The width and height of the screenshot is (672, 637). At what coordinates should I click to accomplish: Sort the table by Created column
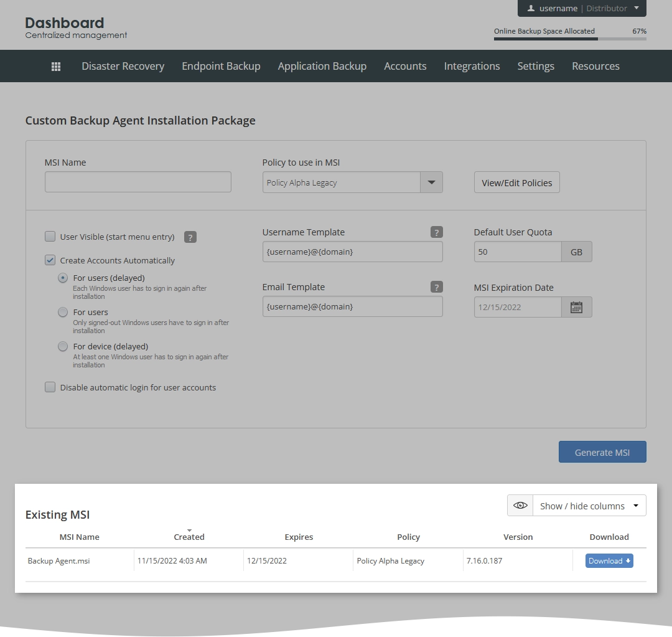click(x=189, y=536)
